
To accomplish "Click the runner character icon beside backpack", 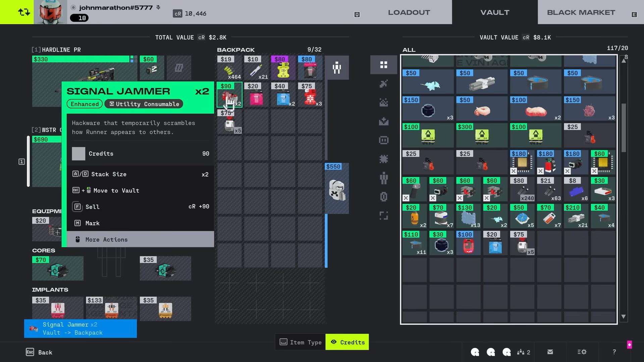I will pyautogui.click(x=337, y=68).
